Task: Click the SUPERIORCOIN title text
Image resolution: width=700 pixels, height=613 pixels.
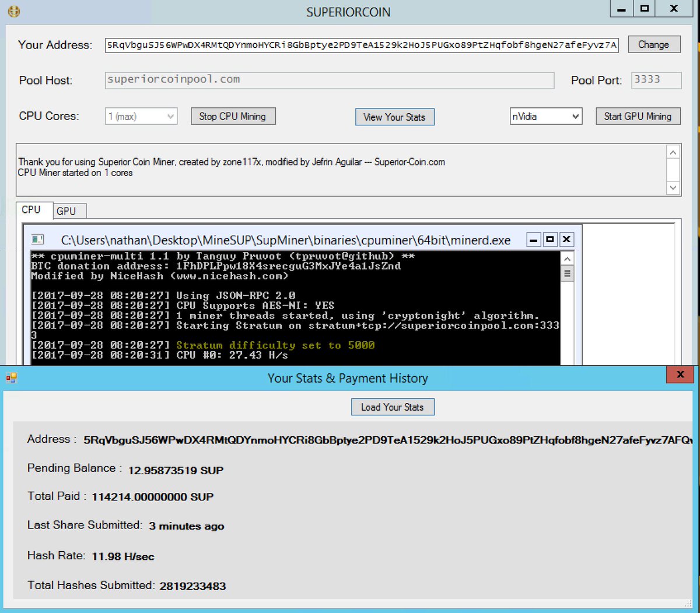Action: point(349,12)
